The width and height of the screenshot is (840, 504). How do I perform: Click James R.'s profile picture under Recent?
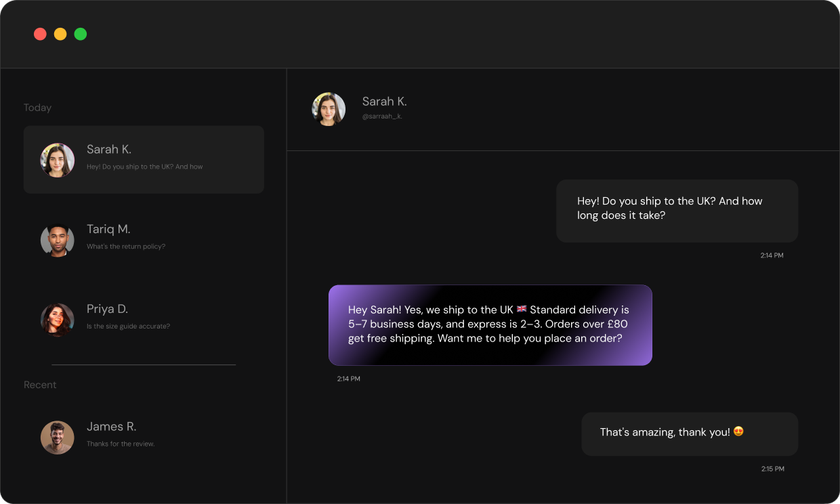pos(58,437)
